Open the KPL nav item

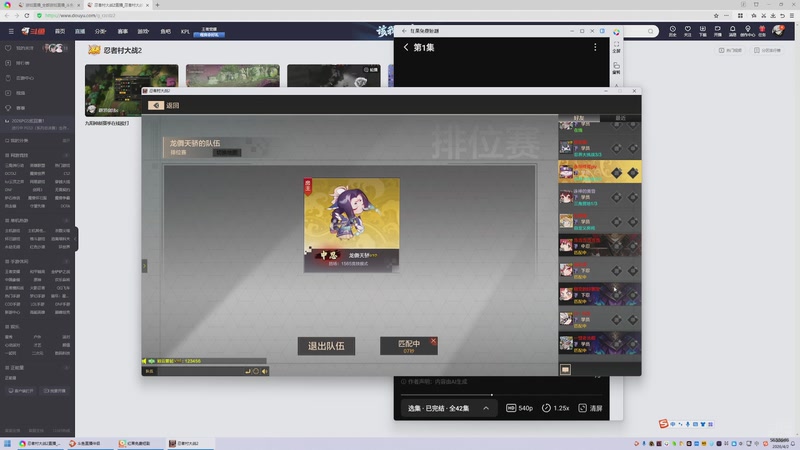[x=185, y=31]
